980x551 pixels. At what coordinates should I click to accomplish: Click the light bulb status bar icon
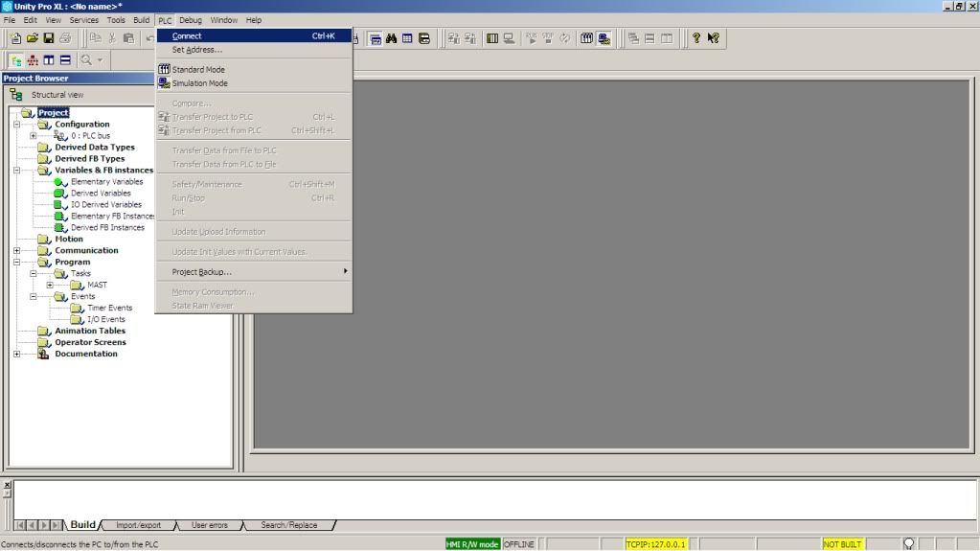click(909, 544)
